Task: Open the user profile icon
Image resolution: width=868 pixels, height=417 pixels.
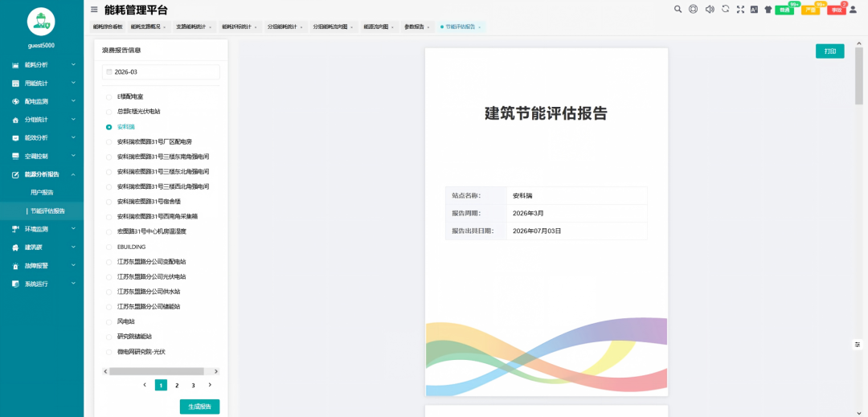Action: 853,10
